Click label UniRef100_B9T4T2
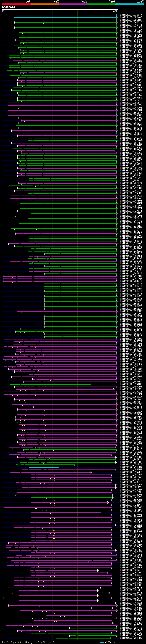 tap(131, 553)
